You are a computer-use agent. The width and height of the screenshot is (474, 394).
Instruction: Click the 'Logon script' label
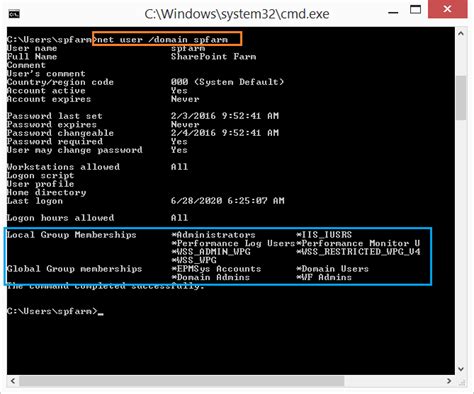(40, 176)
